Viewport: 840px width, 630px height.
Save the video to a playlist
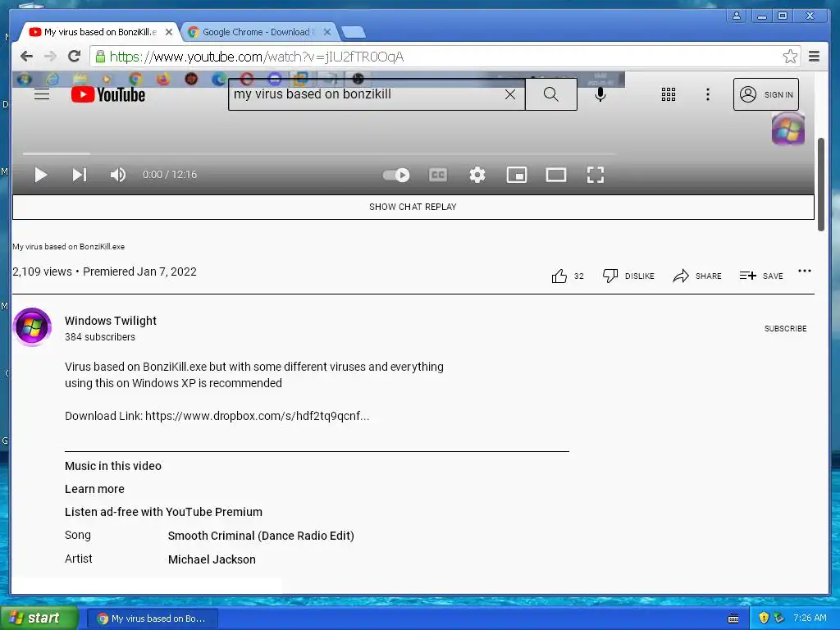761,276
